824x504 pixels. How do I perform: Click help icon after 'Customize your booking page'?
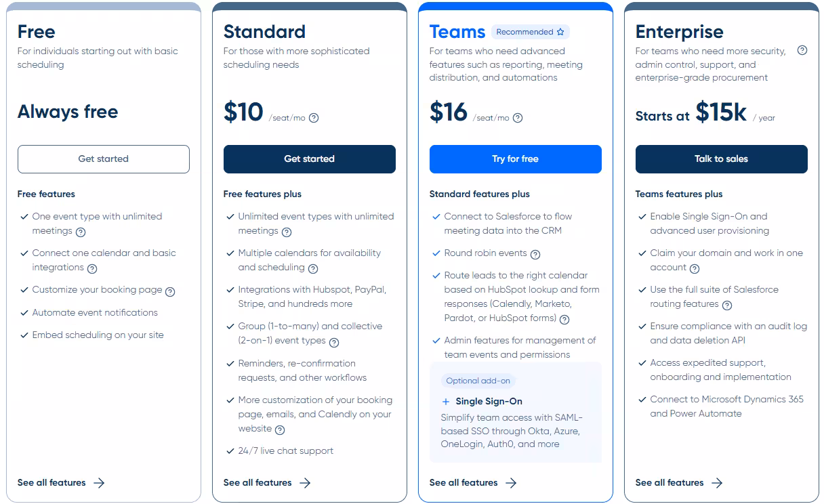170,291
